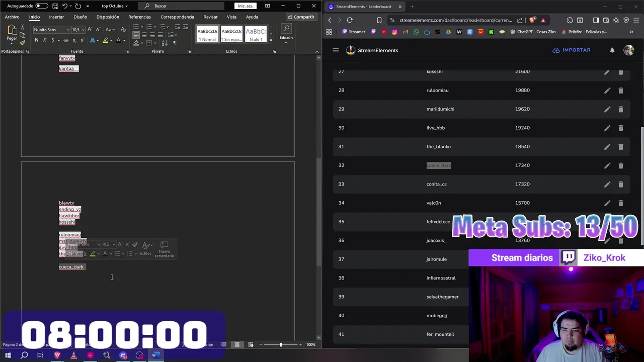The image size is (644, 362).
Task: Undo the last action in Word
Action: point(65,6)
